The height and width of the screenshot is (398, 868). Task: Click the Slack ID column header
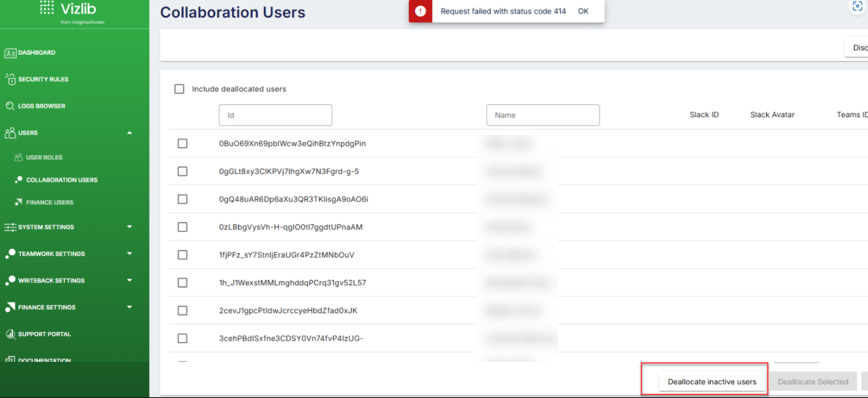(x=704, y=115)
